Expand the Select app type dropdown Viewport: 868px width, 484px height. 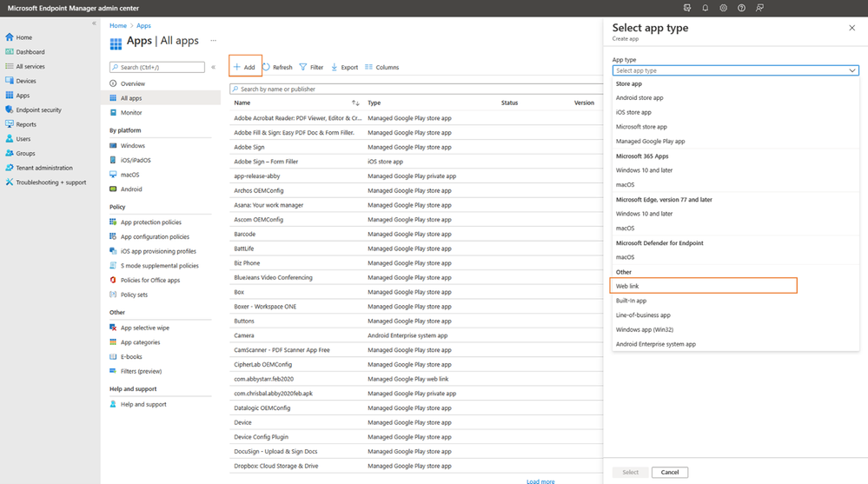(735, 70)
